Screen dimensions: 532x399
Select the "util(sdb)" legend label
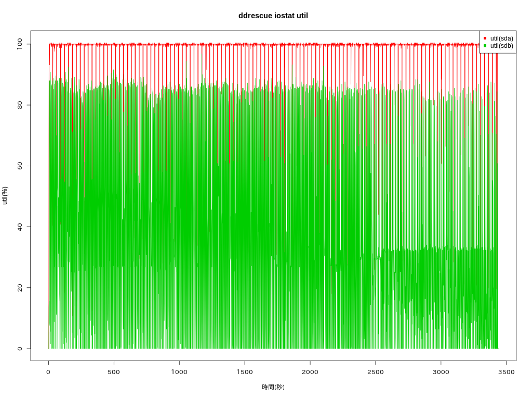click(x=501, y=46)
